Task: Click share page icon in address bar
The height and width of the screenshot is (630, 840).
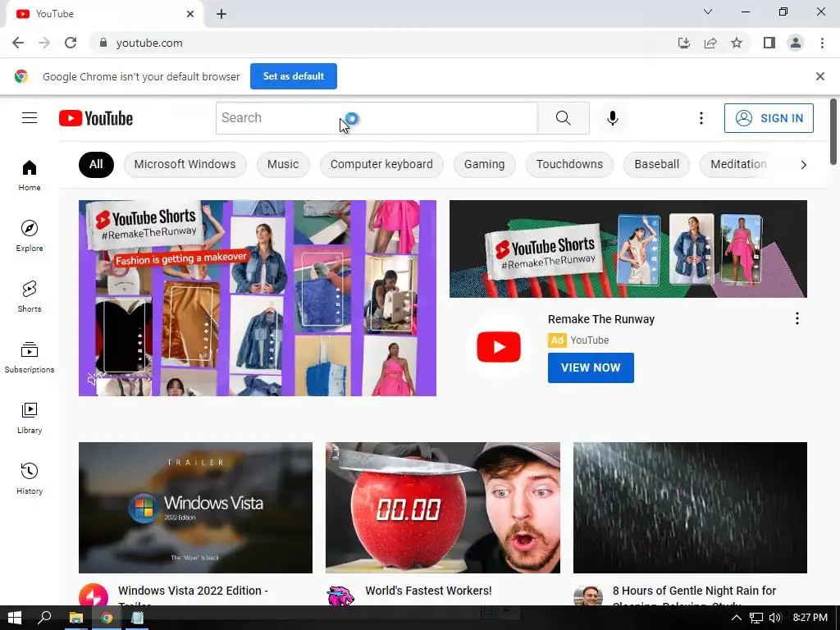Action: click(710, 43)
